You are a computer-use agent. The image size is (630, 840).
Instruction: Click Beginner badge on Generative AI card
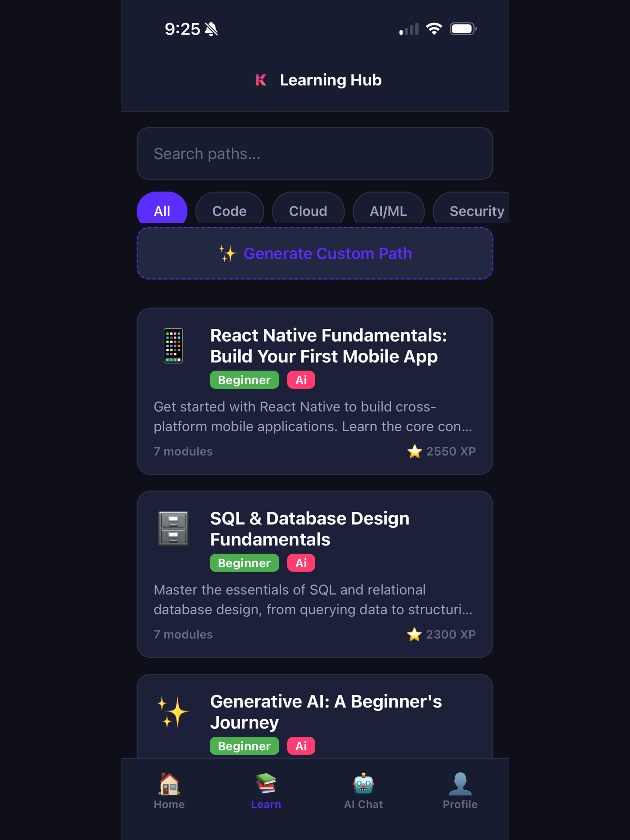tap(244, 746)
